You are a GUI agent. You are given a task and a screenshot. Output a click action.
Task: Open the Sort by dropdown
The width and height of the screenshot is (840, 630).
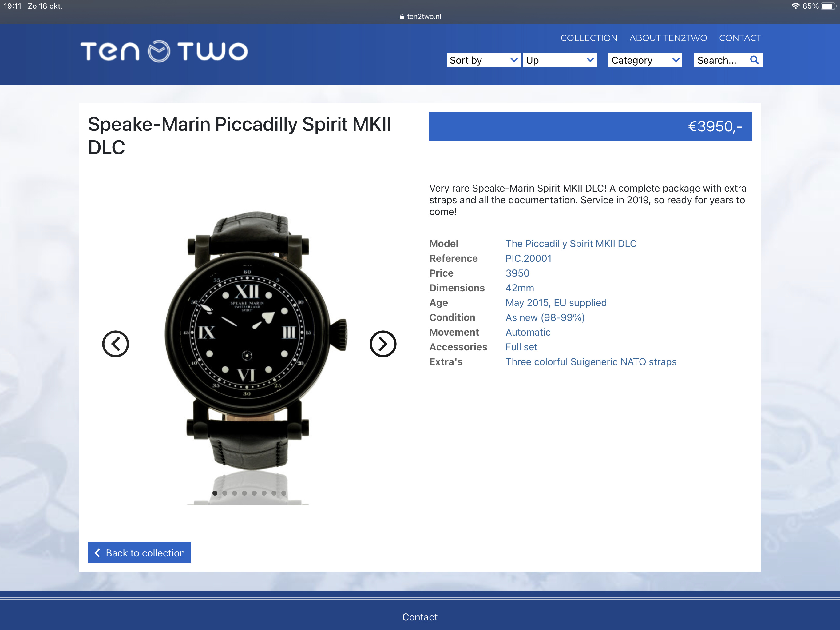click(x=483, y=60)
